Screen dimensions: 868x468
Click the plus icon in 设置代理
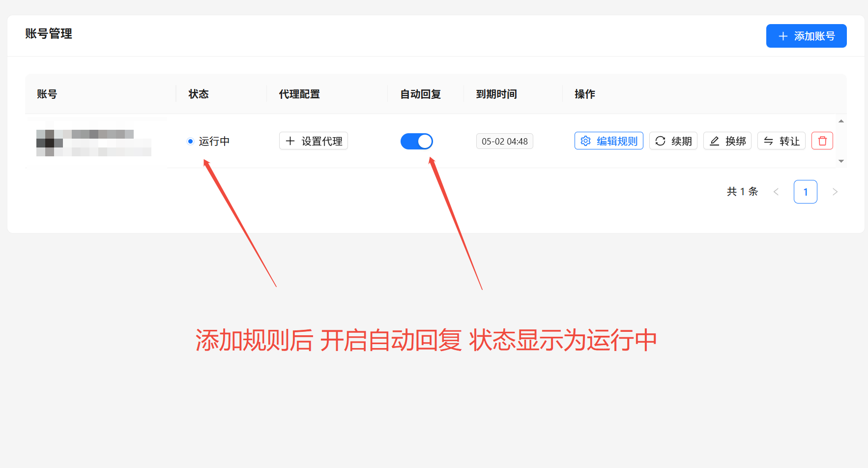click(x=290, y=141)
